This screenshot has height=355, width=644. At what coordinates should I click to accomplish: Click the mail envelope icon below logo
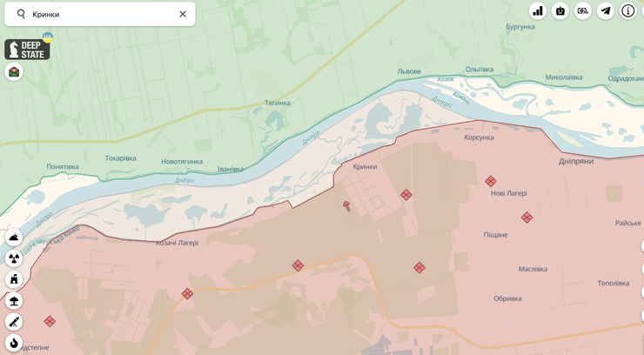[14, 72]
